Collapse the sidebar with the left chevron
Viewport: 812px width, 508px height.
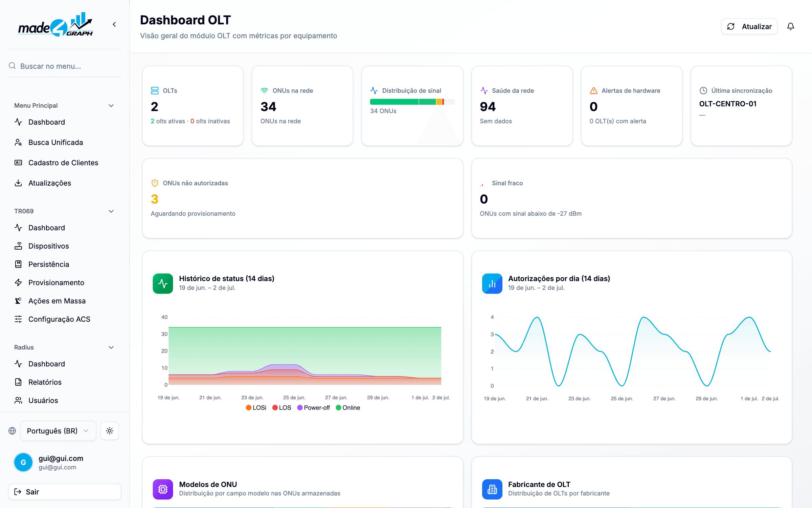pos(114,24)
